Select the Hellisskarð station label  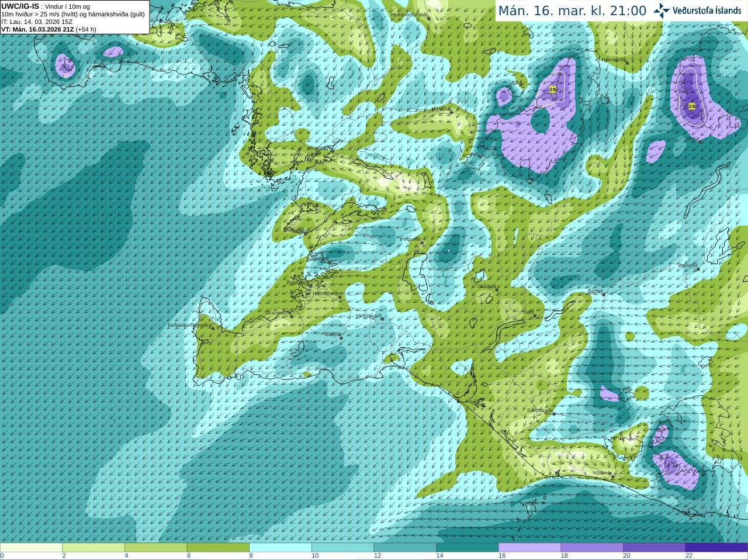point(369,316)
